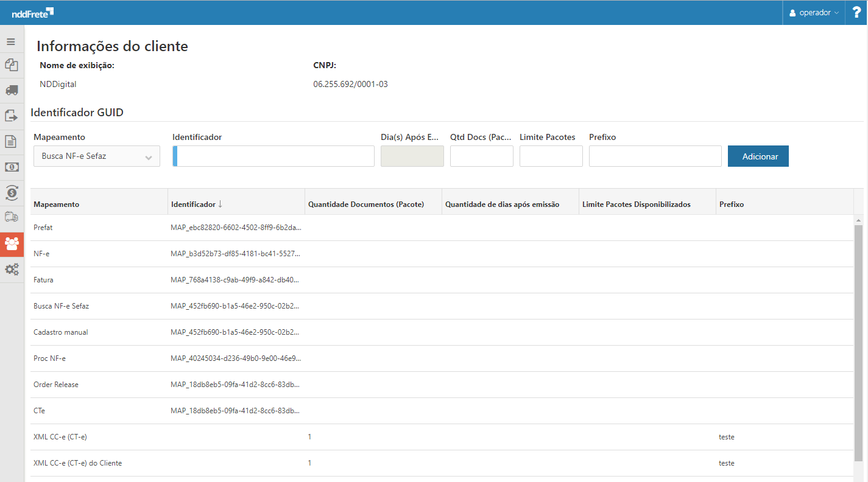The height and width of the screenshot is (482, 868).
Task: Click the copy documents sidebar icon
Action: [11, 65]
